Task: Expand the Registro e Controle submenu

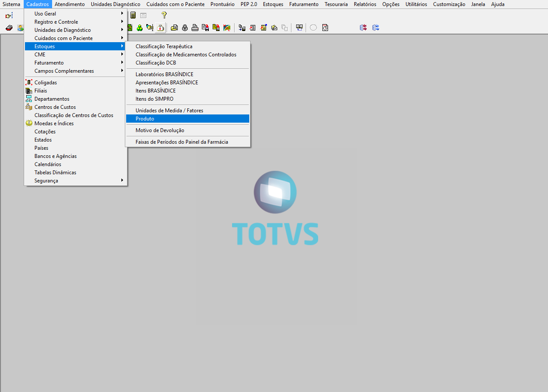Action: tap(75, 22)
